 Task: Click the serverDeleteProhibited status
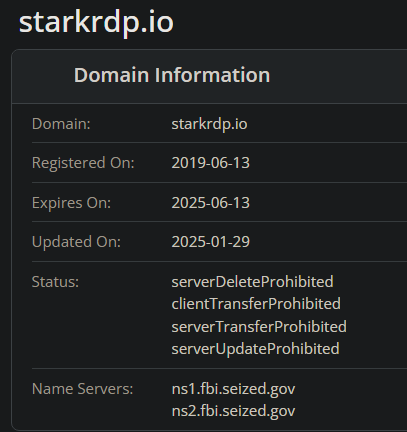pos(252,282)
